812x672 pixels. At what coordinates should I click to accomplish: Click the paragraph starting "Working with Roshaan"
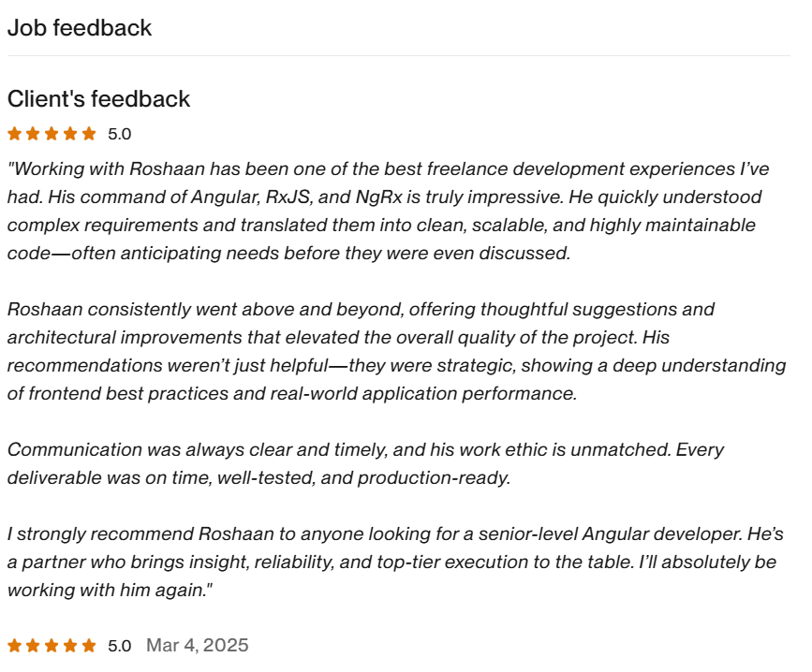click(389, 211)
